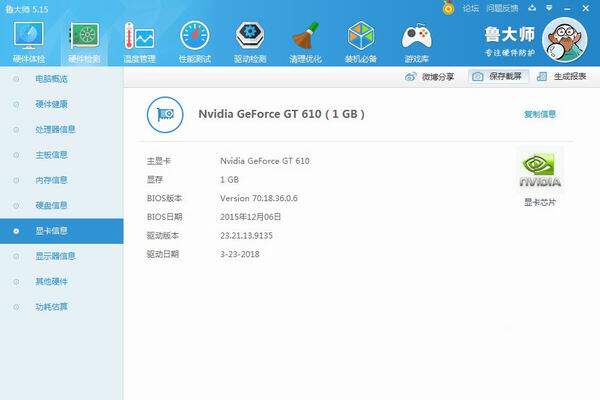Viewport: 600px width, 400px height.
Task: Select 显示器信息 in the sidebar
Action: click(62, 256)
